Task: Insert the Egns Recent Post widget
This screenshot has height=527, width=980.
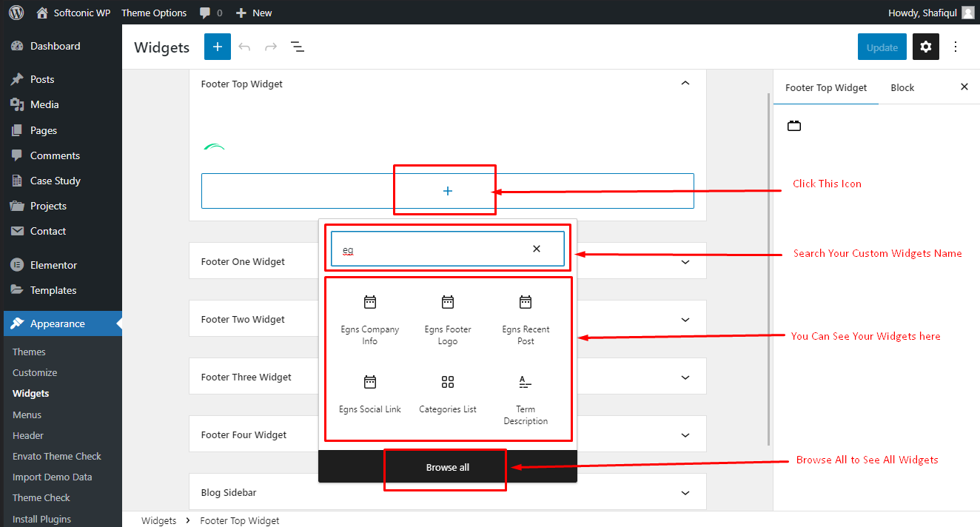Action: click(x=526, y=319)
